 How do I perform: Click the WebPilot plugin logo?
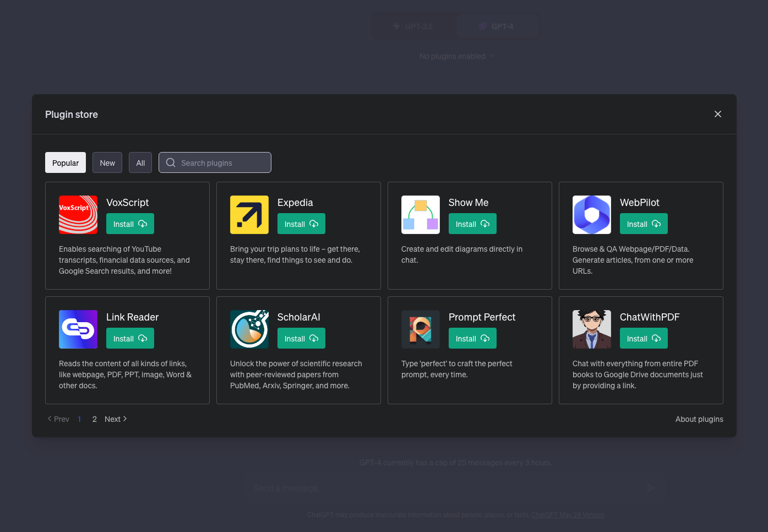tap(592, 215)
